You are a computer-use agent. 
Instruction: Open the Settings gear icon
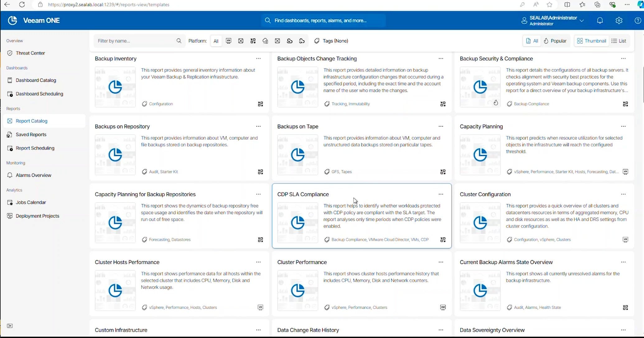pyautogui.click(x=619, y=20)
